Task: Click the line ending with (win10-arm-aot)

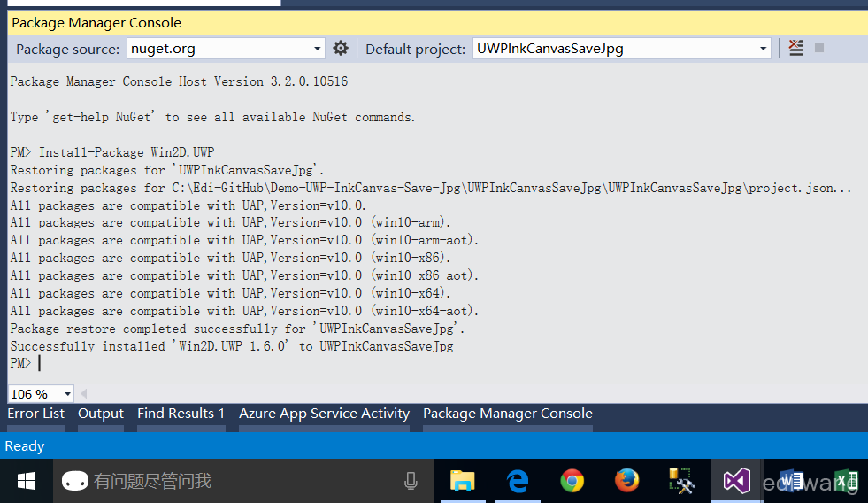Action: (x=244, y=240)
